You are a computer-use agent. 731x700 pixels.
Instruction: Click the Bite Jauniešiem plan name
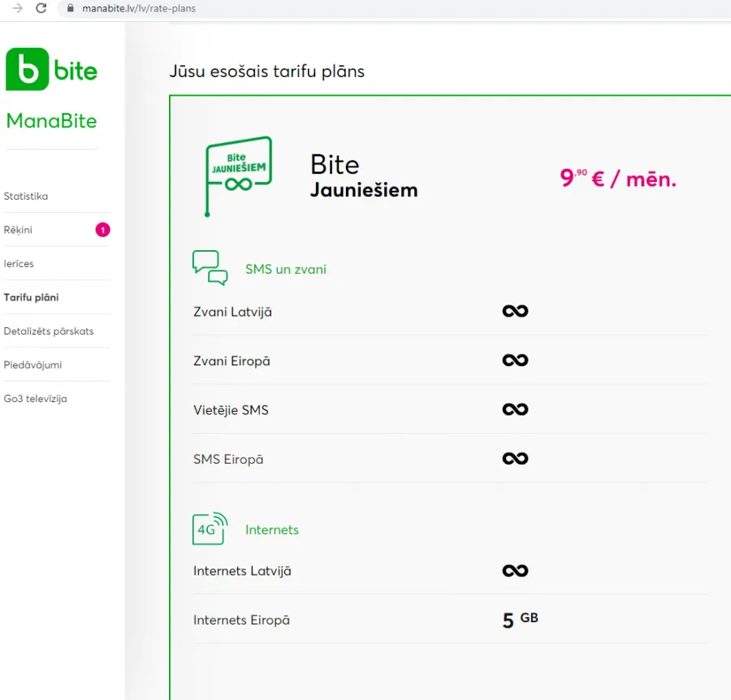[x=364, y=176]
